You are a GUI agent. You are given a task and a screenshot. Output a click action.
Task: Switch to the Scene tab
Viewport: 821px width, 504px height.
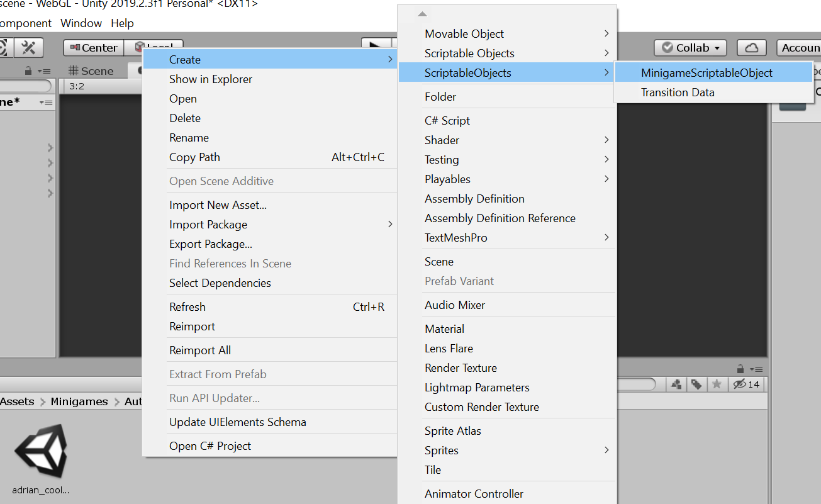point(91,71)
